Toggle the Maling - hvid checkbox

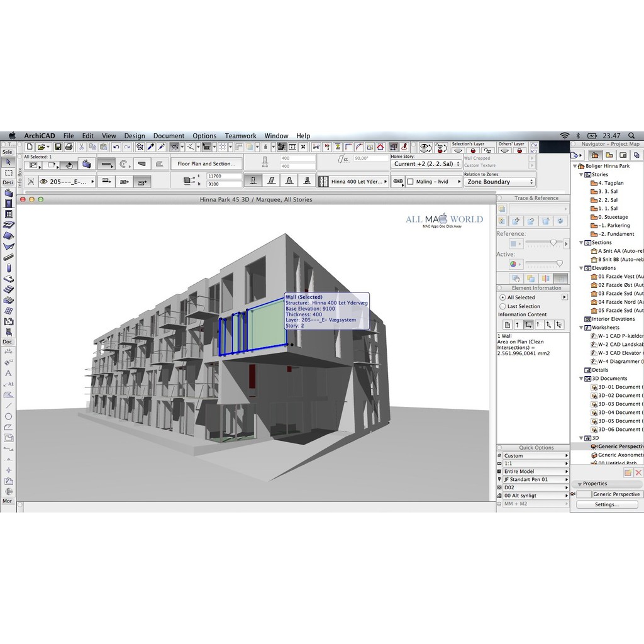(x=410, y=182)
